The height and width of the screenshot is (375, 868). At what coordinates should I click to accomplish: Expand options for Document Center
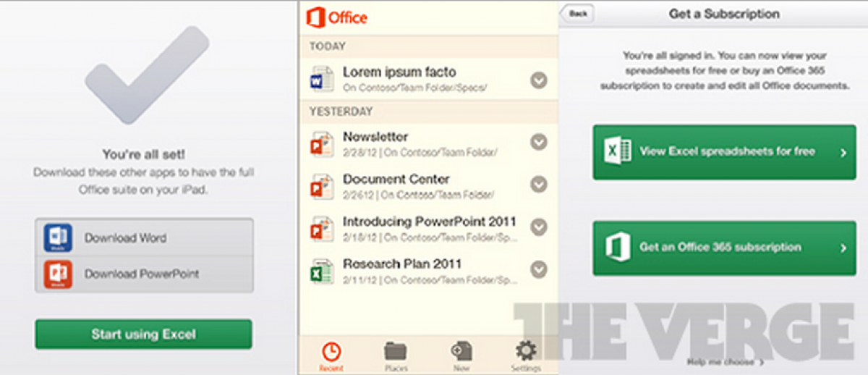(538, 185)
